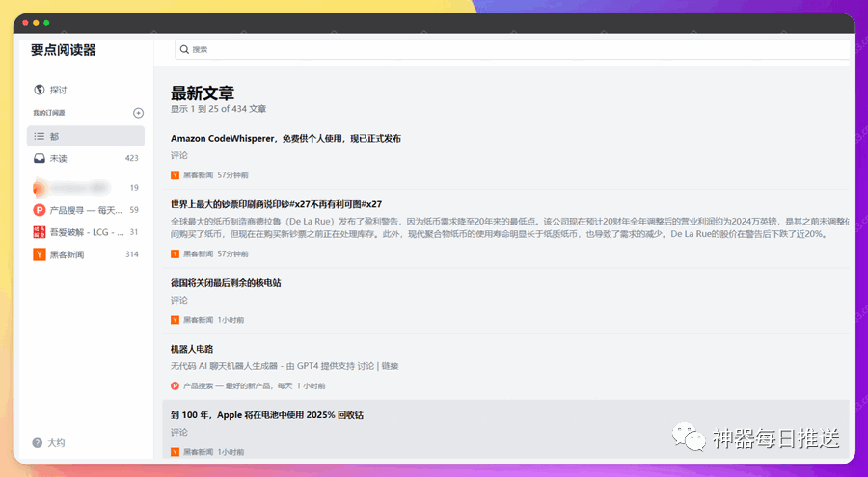This screenshot has width=868, height=477.
Task: Click 评论 under 德国将关闭 article
Action: (x=178, y=300)
